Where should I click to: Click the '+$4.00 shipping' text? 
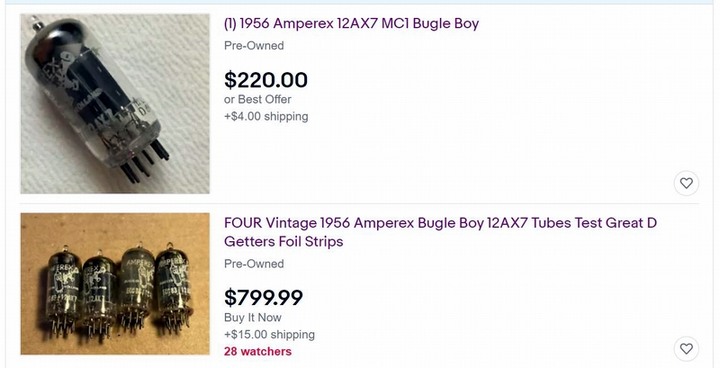click(x=266, y=116)
